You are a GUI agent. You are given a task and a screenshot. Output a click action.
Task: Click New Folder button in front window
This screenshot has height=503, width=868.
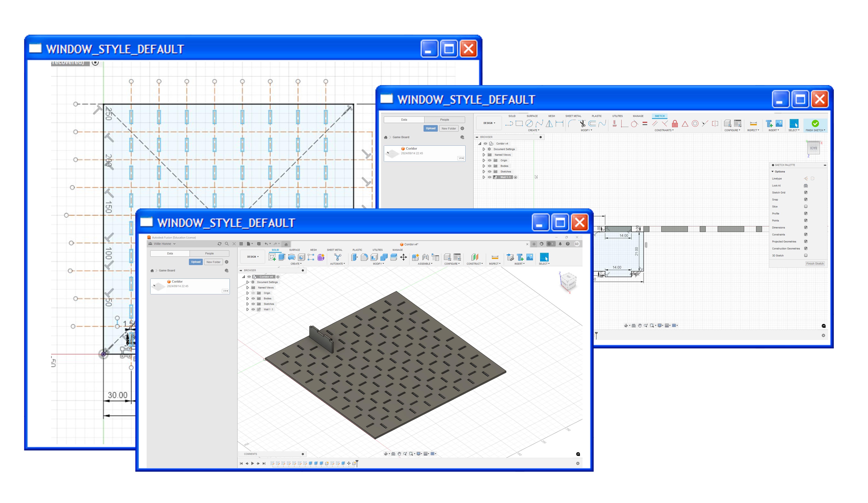[x=214, y=262]
